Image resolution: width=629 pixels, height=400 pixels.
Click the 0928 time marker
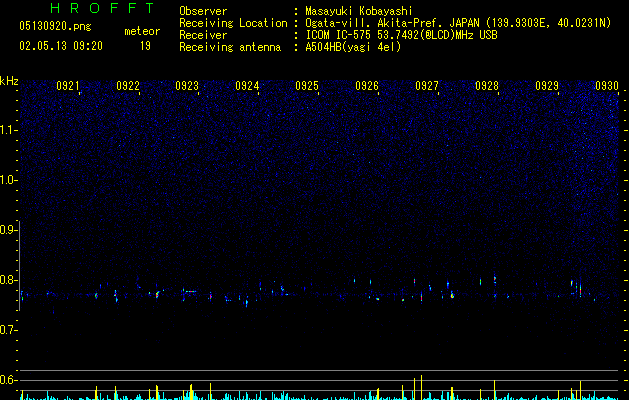point(487,86)
